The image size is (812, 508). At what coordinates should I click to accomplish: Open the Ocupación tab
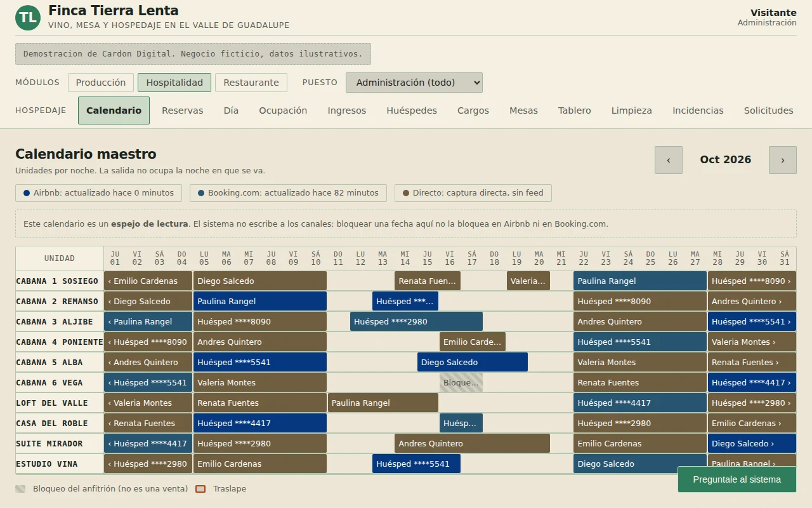click(x=283, y=110)
